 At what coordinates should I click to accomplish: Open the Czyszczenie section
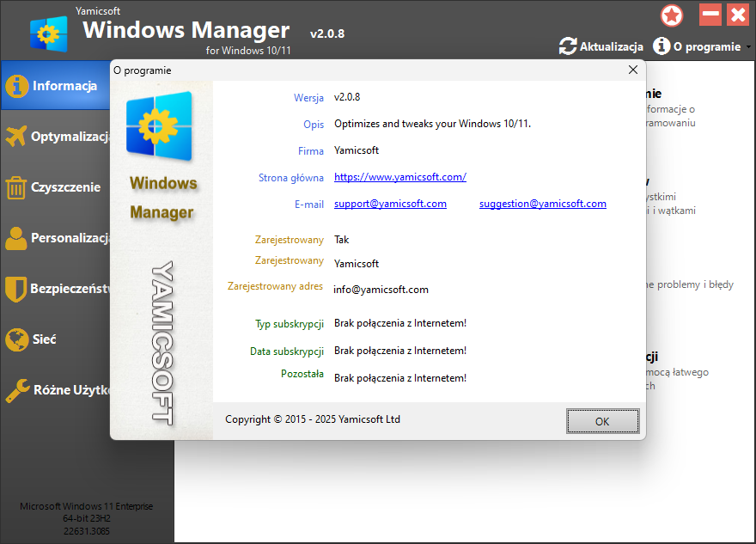pos(56,187)
